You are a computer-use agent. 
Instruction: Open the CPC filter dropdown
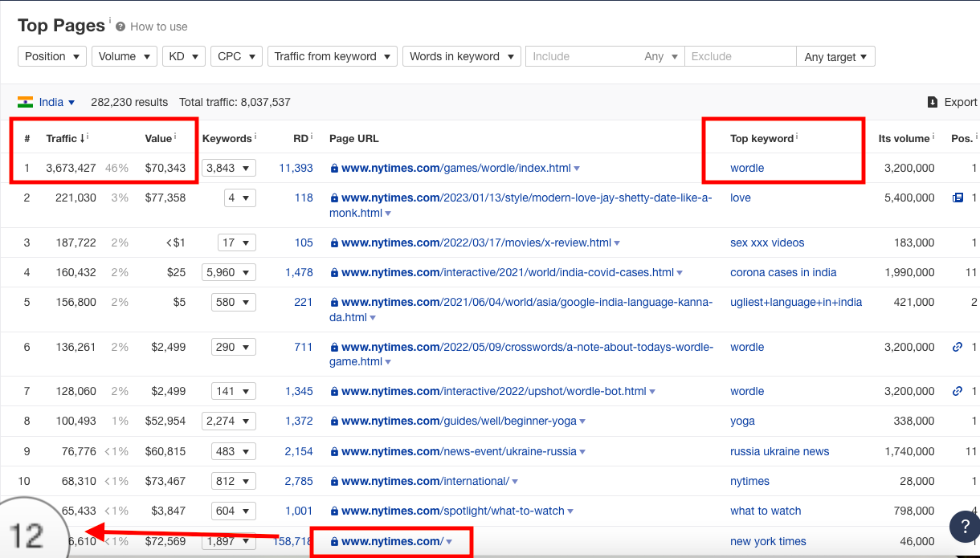237,56
